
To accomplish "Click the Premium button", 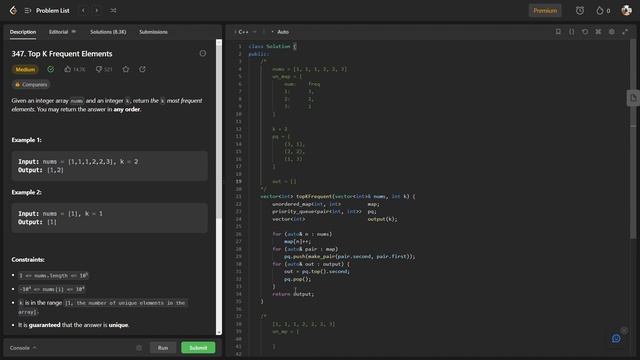I will point(545,11).
